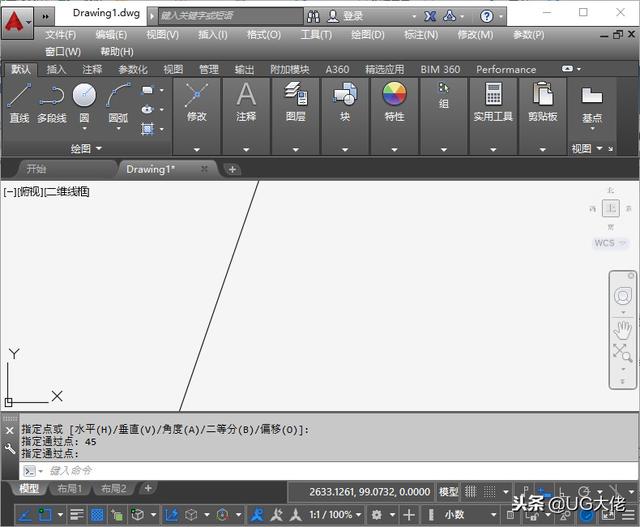Viewport: 640px width, 527px height.
Task: Expand the 绘图 draw panel dropdown
Action: click(86, 149)
